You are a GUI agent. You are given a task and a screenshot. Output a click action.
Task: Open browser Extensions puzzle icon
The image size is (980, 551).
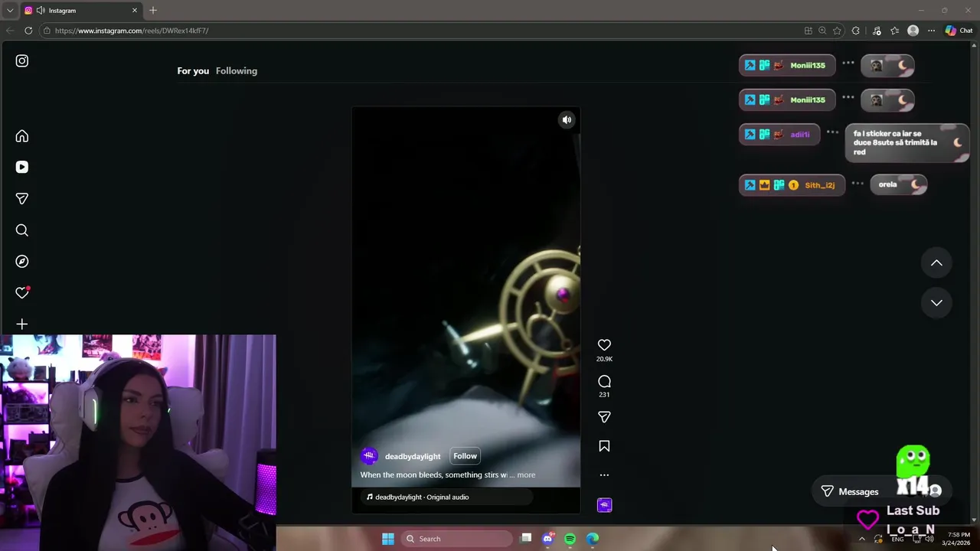coord(855,31)
